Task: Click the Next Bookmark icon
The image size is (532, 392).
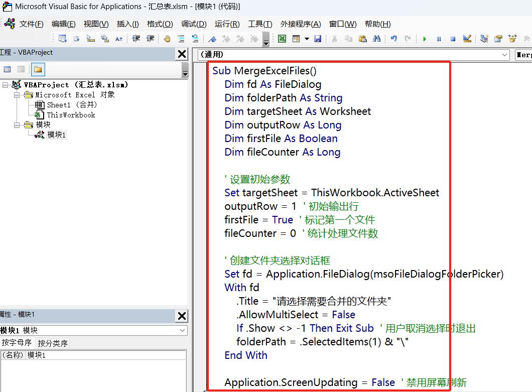Action: [226, 39]
